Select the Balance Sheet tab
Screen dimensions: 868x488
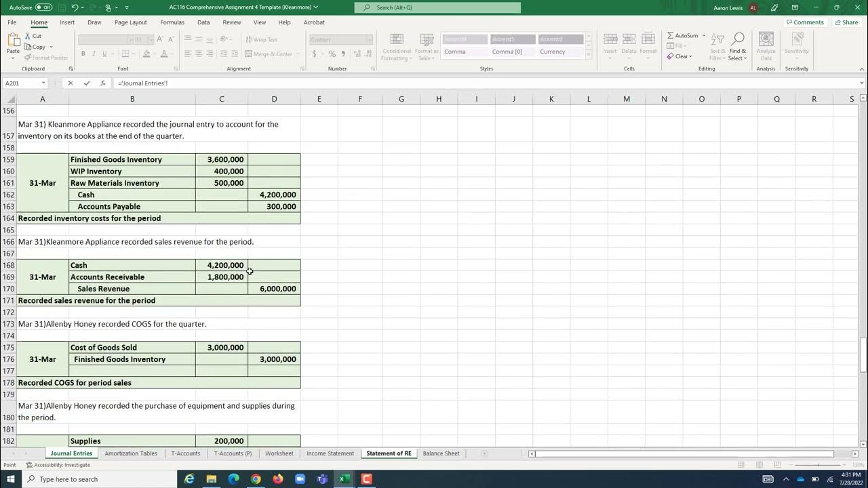pyautogui.click(x=441, y=453)
